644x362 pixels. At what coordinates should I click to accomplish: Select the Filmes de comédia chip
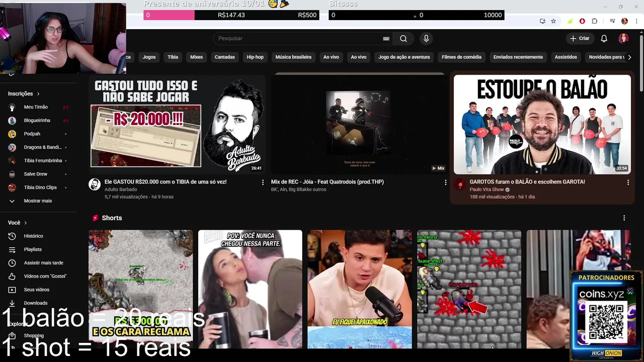click(461, 57)
